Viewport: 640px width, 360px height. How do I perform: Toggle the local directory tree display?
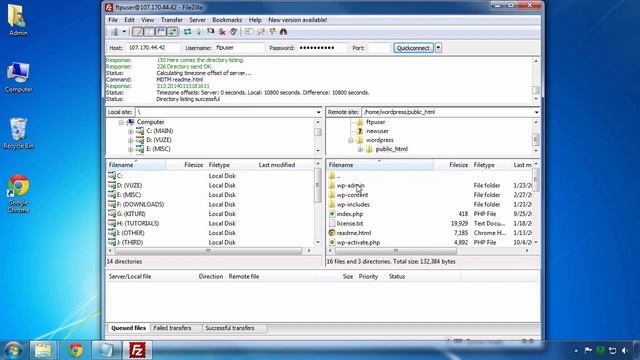[x=149, y=32]
